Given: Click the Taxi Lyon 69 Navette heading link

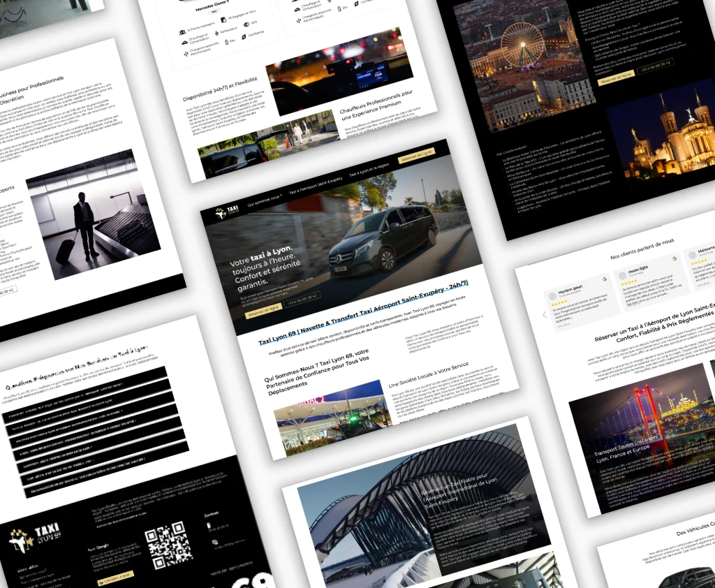Looking at the screenshot, I should pos(363,313).
